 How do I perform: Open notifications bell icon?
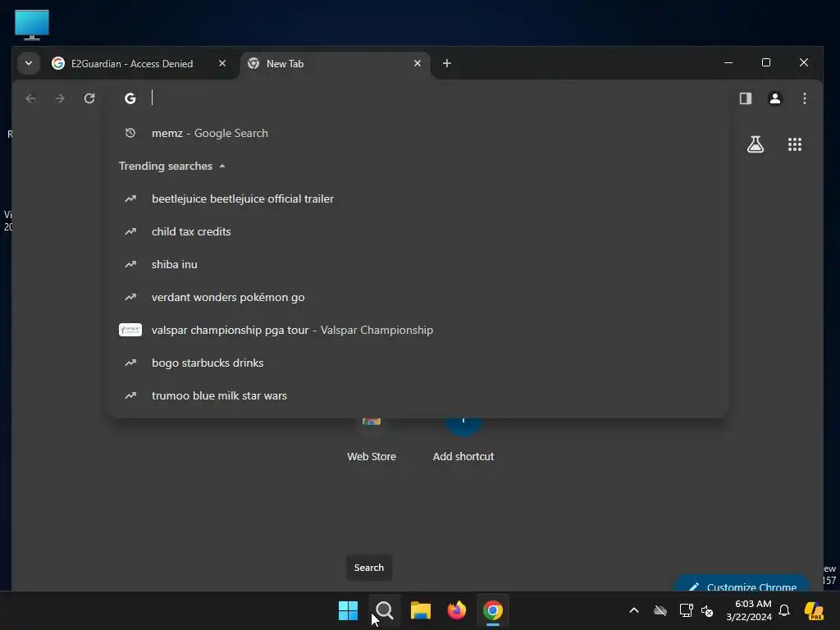(x=784, y=610)
